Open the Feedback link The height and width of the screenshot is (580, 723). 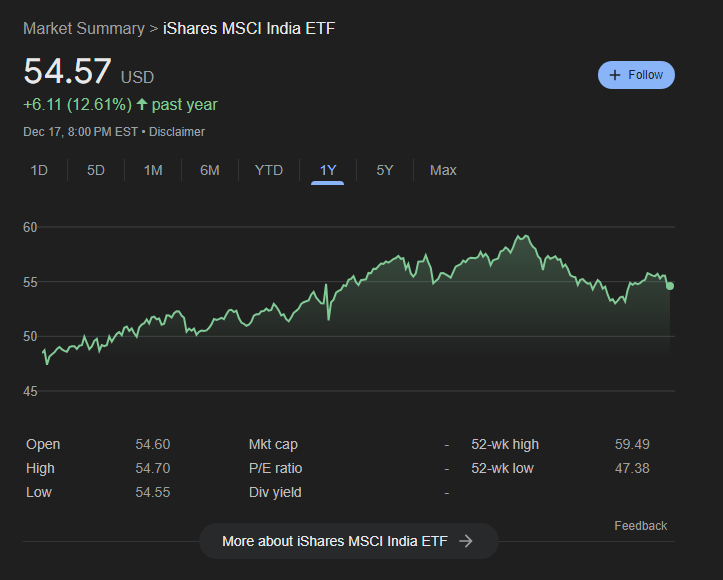pyautogui.click(x=640, y=526)
